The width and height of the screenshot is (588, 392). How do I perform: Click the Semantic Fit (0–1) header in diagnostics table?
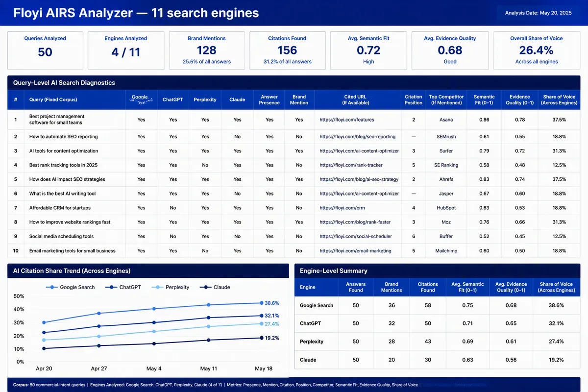click(484, 99)
